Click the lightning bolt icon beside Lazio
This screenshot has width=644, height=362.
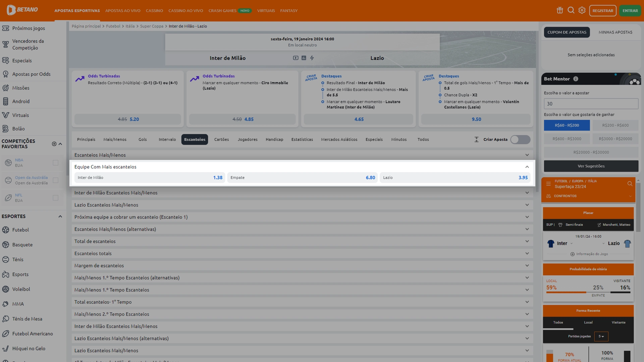[x=312, y=58]
